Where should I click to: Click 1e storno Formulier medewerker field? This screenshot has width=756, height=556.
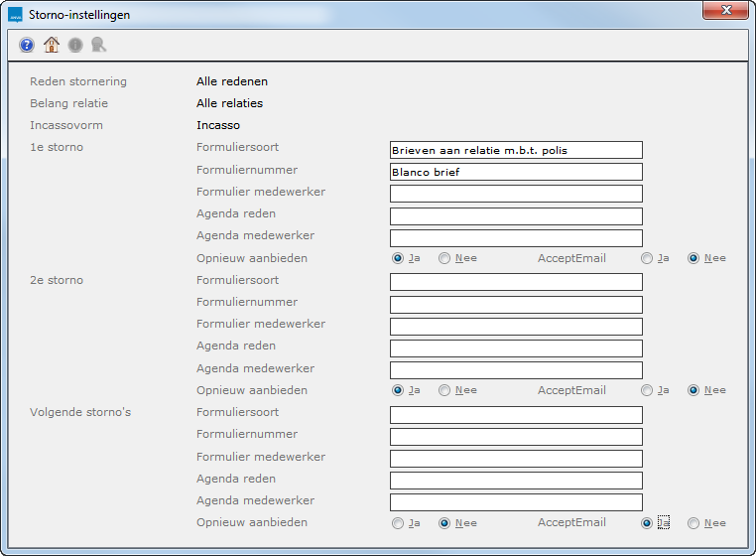[x=516, y=194]
